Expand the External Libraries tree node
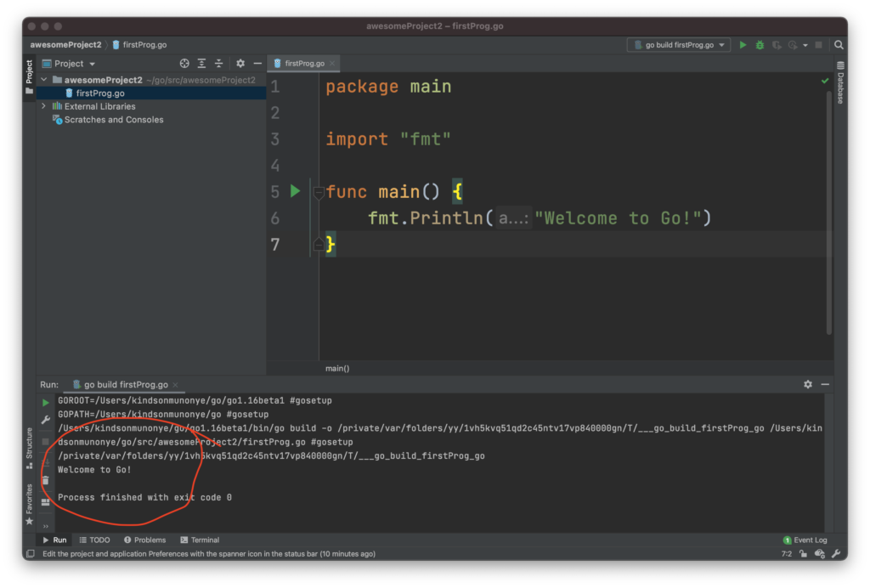Screen dimensions: 870x588 pyautogui.click(x=43, y=106)
